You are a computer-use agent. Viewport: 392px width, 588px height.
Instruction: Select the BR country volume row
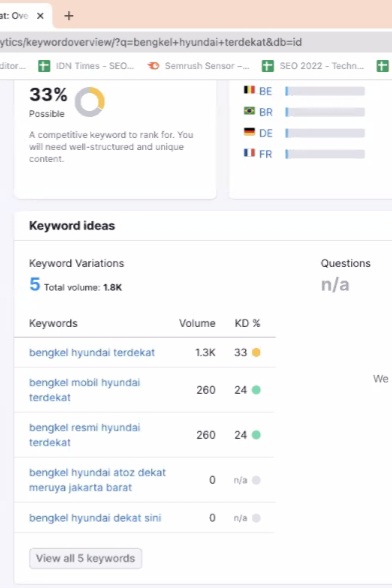304,112
